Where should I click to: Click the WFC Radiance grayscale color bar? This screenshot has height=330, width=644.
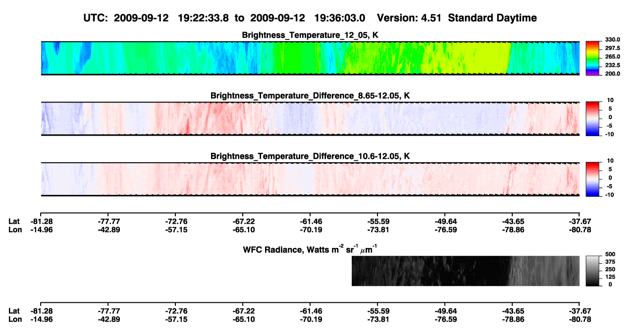592,271
